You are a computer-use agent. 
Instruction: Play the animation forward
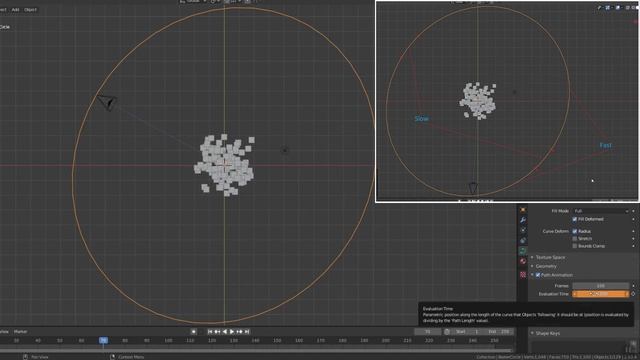232,332
